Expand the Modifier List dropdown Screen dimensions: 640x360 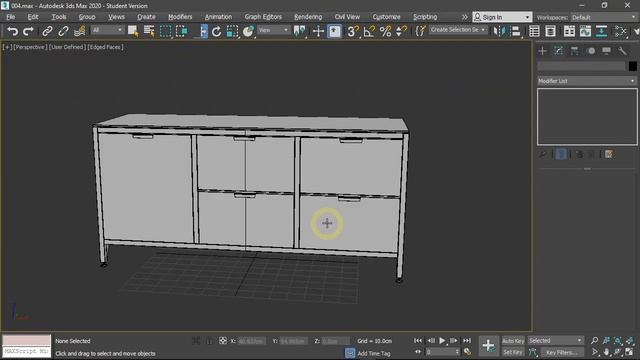587,81
